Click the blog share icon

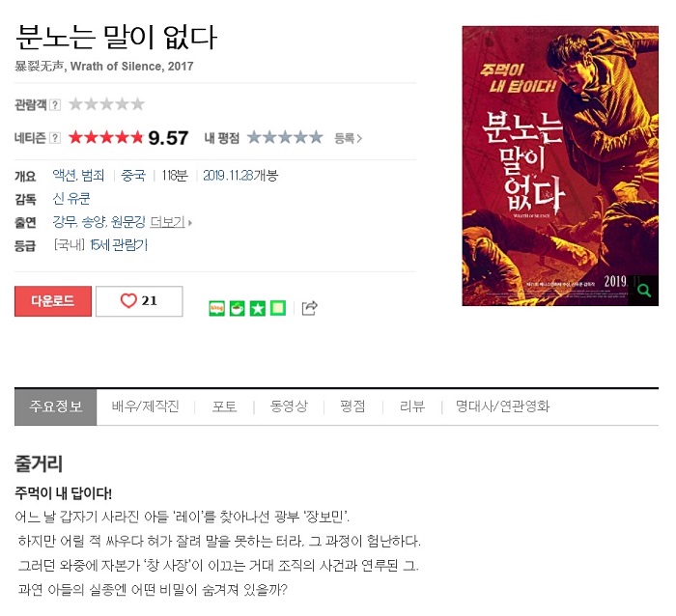pos(216,308)
